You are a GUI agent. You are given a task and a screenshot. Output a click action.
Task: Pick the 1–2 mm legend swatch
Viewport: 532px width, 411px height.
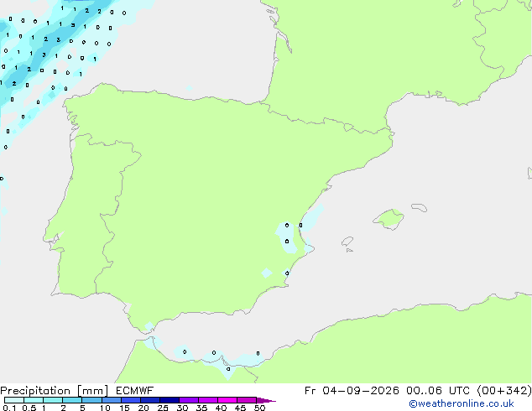(53, 400)
